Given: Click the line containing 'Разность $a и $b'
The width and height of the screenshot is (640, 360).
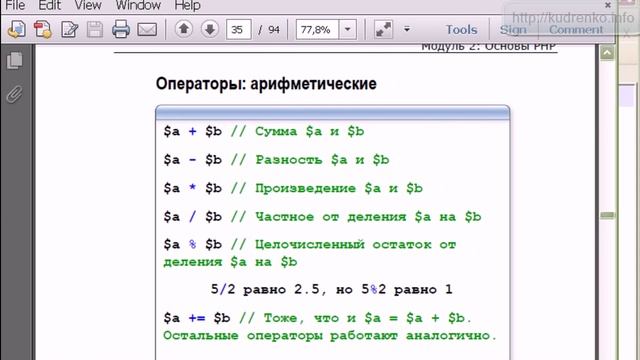Looking at the screenshot, I should pos(276,160).
